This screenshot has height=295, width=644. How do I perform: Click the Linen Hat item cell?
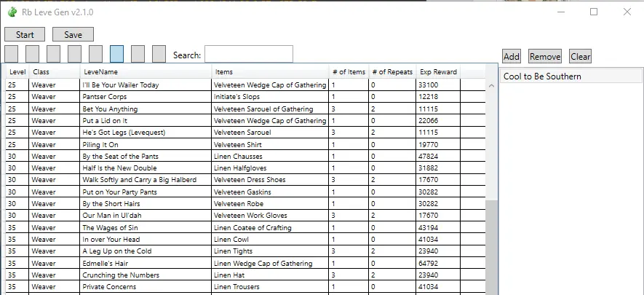pos(270,275)
